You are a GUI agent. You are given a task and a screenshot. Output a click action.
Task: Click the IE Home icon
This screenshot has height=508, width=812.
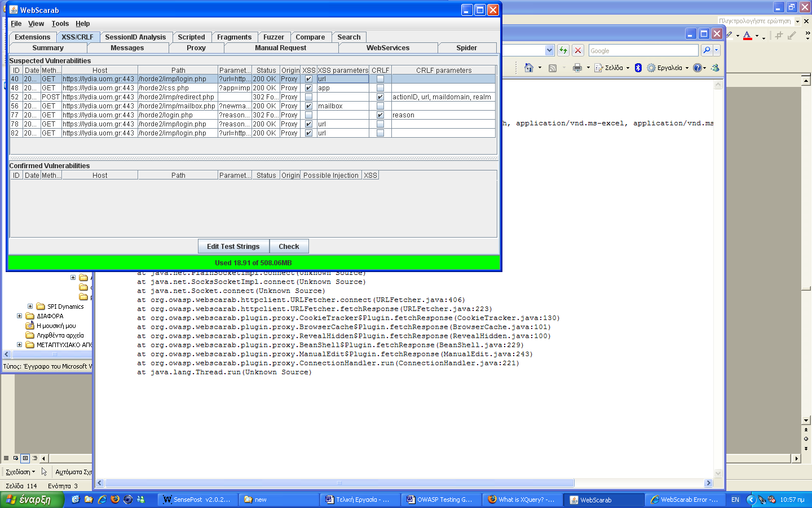(x=528, y=68)
